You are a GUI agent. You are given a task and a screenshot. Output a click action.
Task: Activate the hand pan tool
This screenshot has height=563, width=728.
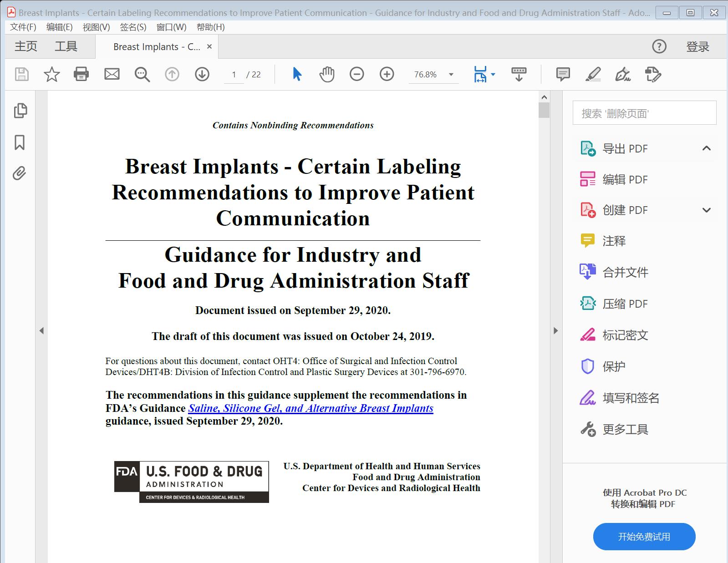tap(327, 74)
